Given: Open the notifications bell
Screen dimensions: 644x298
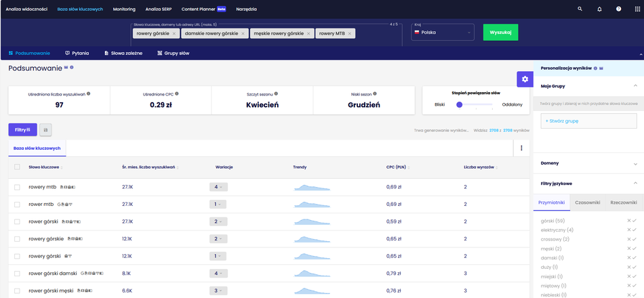Looking at the screenshot, I should (x=599, y=9).
